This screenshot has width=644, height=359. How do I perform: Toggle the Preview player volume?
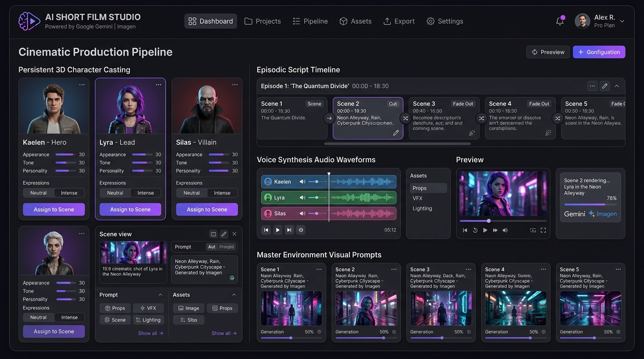(x=505, y=230)
